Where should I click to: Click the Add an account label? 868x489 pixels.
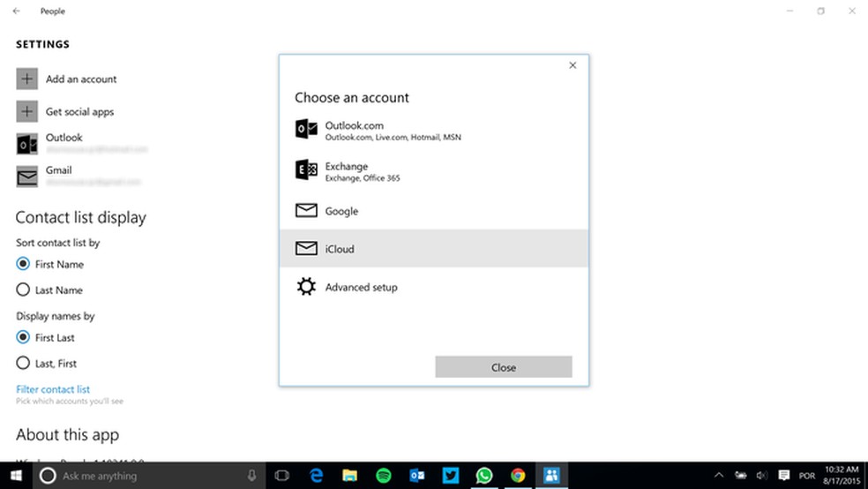81,79
